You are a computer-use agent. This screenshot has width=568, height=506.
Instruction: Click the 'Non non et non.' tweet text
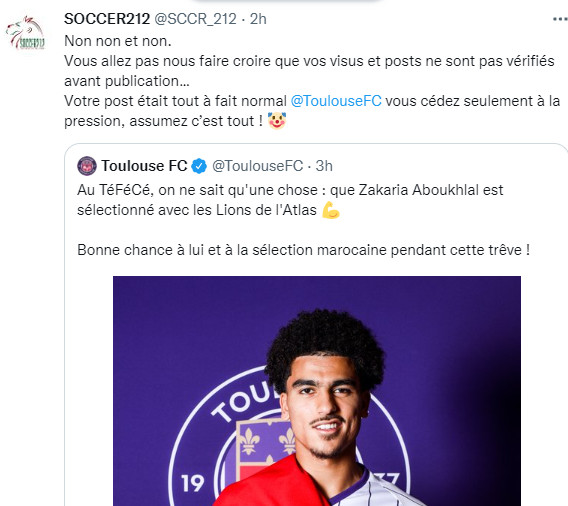point(118,41)
